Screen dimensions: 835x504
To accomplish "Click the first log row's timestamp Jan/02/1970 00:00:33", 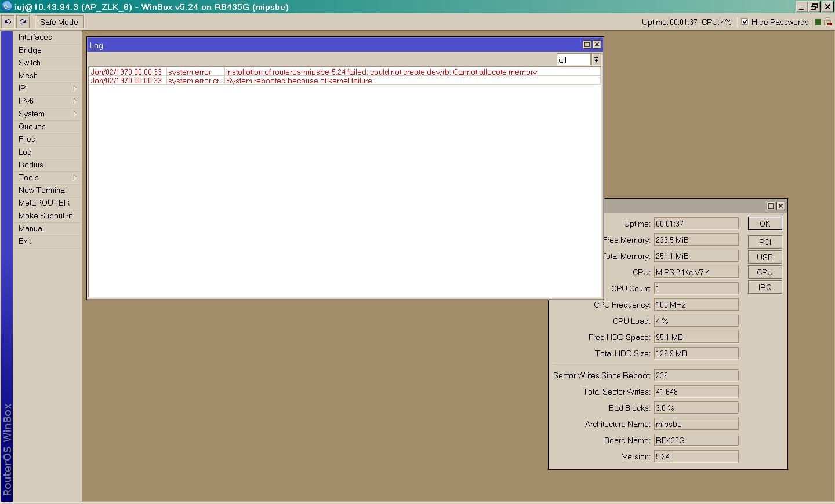I will click(x=126, y=72).
